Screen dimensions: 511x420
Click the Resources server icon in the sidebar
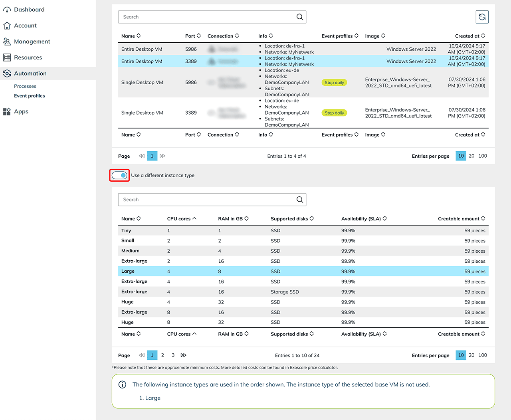click(7, 57)
